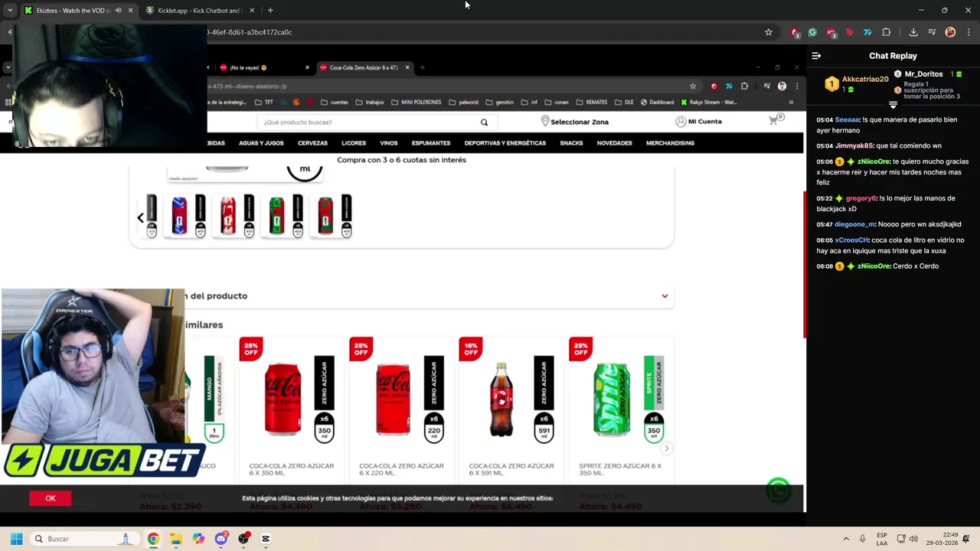
Task: Open the genshin bookmark folder
Action: click(x=501, y=102)
